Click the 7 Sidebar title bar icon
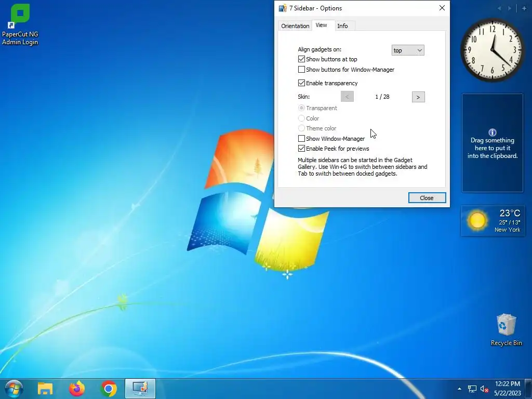This screenshot has height=399, width=532. pyautogui.click(x=283, y=8)
